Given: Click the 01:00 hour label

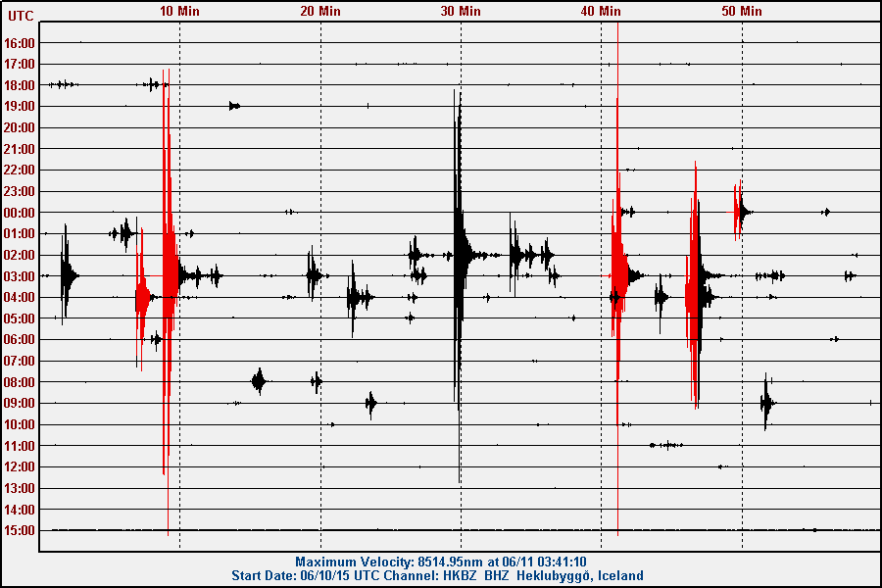Looking at the screenshot, I should coord(20,233).
